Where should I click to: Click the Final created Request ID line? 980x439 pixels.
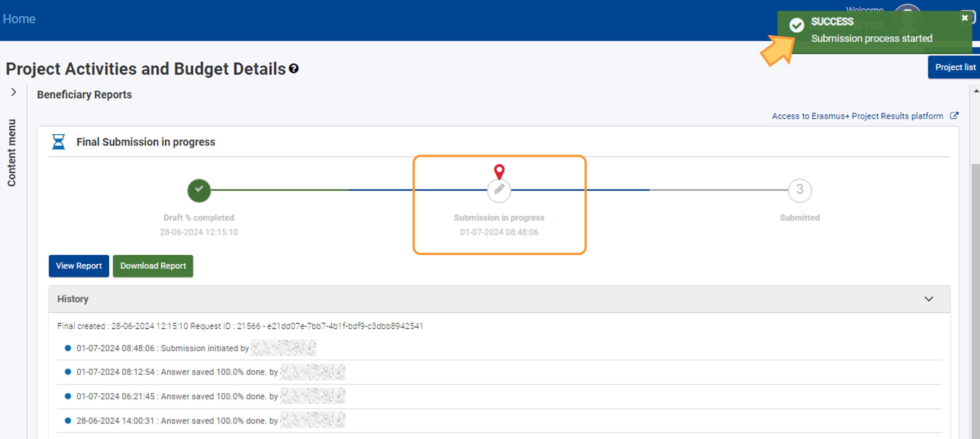click(x=240, y=326)
